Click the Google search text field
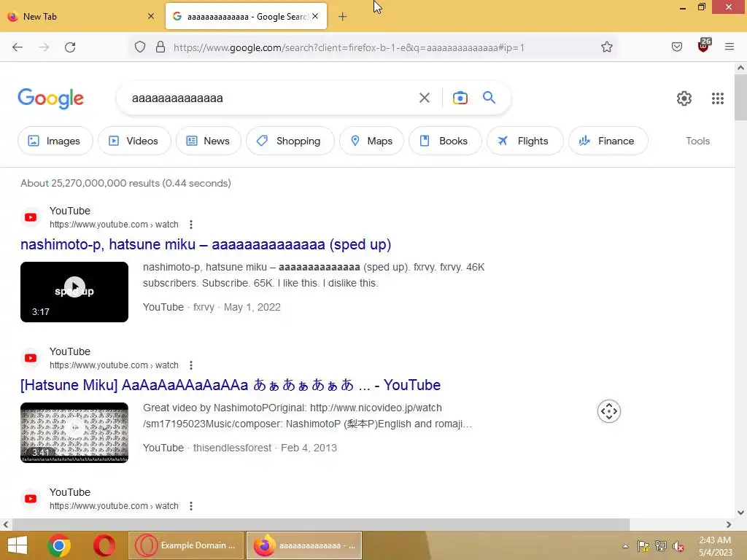The width and height of the screenshot is (747, 560). (x=271, y=98)
